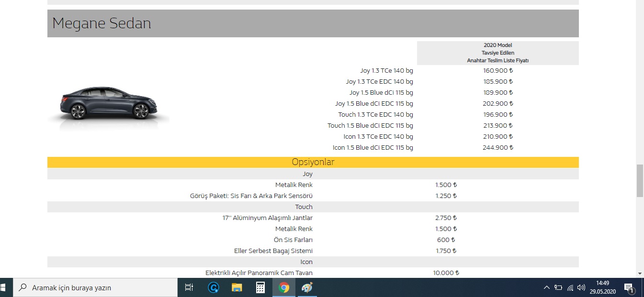Click 'Ön Sis Farları' option
The width and height of the screenshot is (644, 297).
click(x=293, y=240)
